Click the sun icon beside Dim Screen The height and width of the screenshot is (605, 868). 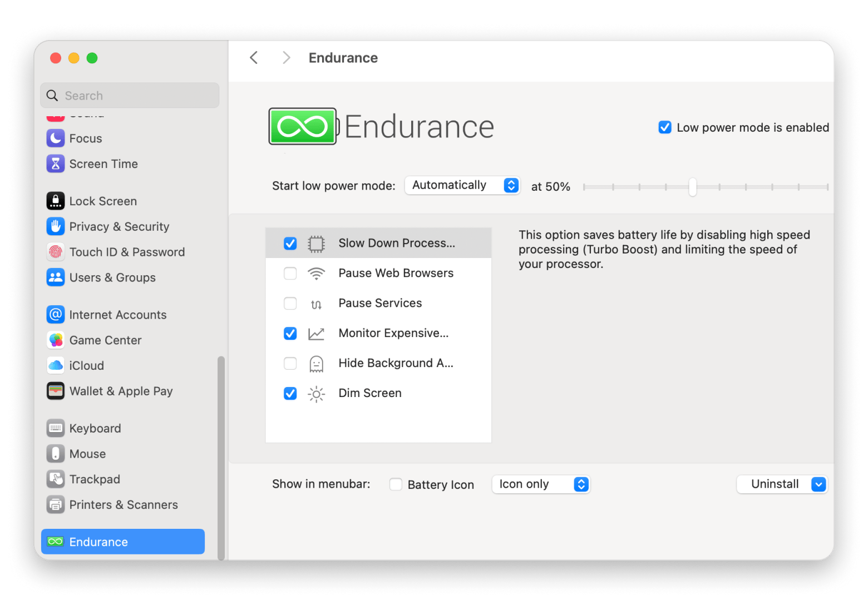[x=316, y=394]
